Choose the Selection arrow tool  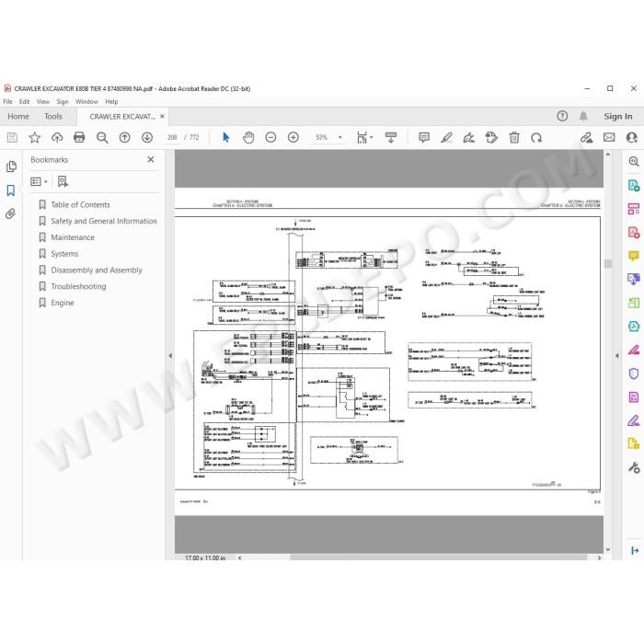[x=225, y=137]
